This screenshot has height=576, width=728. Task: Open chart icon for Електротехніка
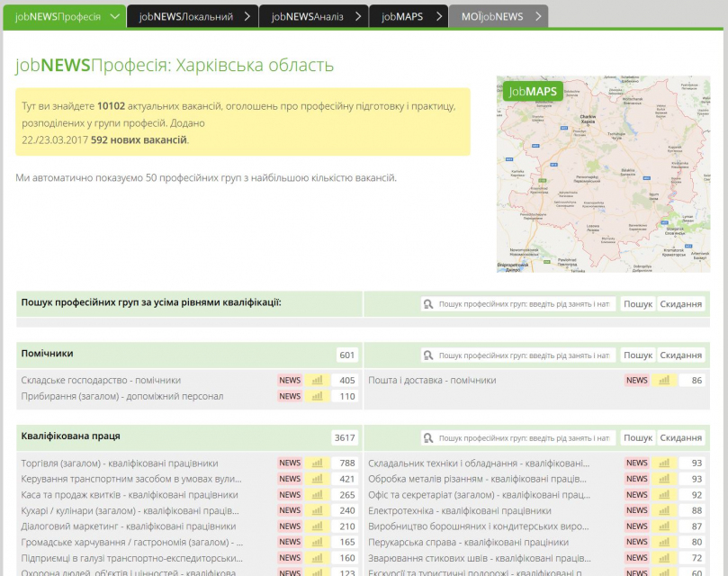[664, 510]
